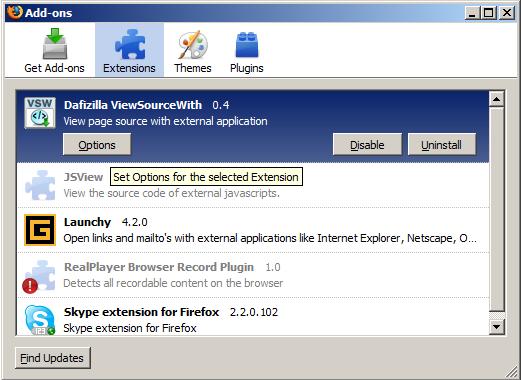Viewport: 521px width, 380px height.
Task: Click the scrollbar up arrow
Action: (497, 99)
